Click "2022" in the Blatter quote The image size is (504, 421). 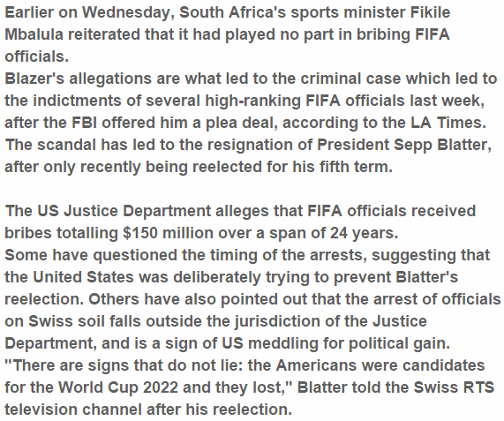(161, 387)
